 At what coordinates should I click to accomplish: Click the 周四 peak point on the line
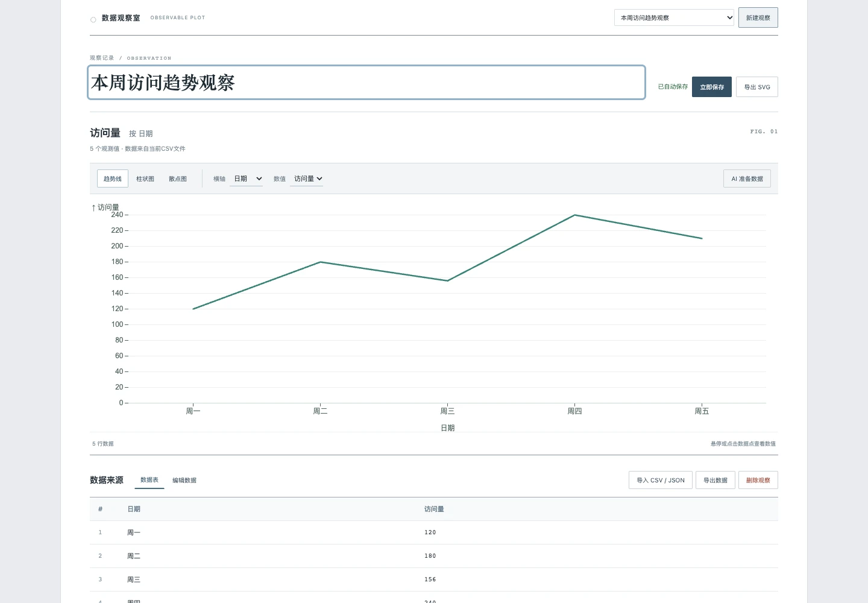575,215
